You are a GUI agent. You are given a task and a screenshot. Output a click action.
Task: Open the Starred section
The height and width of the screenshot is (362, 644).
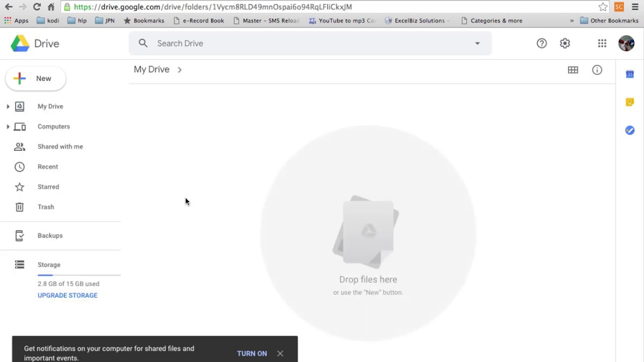(x=48, y=187)
